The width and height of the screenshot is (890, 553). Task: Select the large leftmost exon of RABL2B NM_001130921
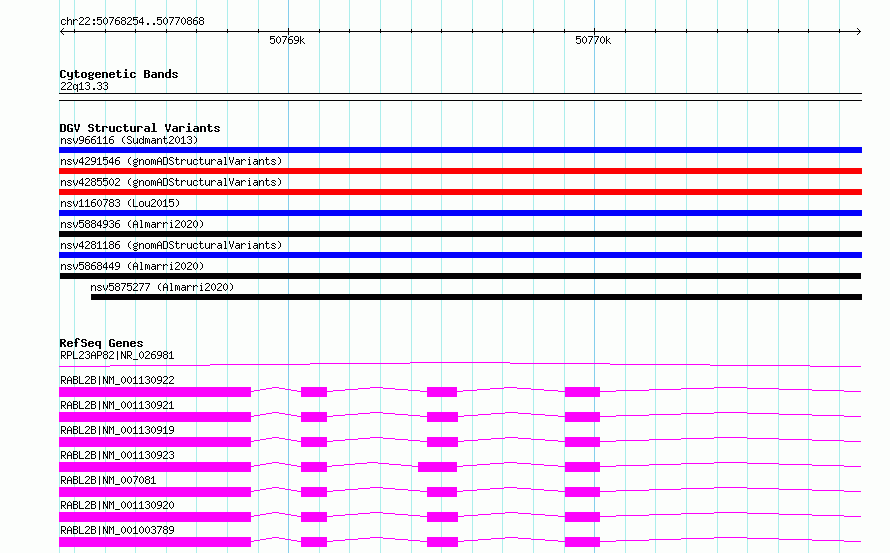155,417
